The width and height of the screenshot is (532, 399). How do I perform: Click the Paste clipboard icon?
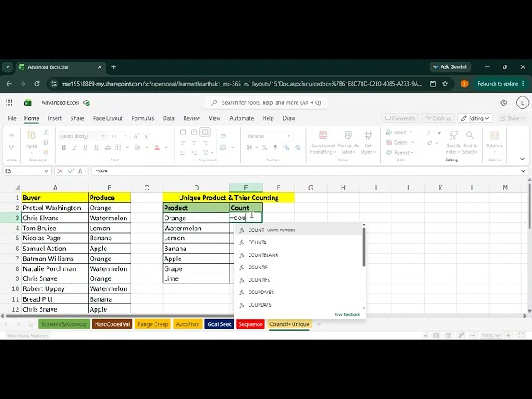click(32, 135)
